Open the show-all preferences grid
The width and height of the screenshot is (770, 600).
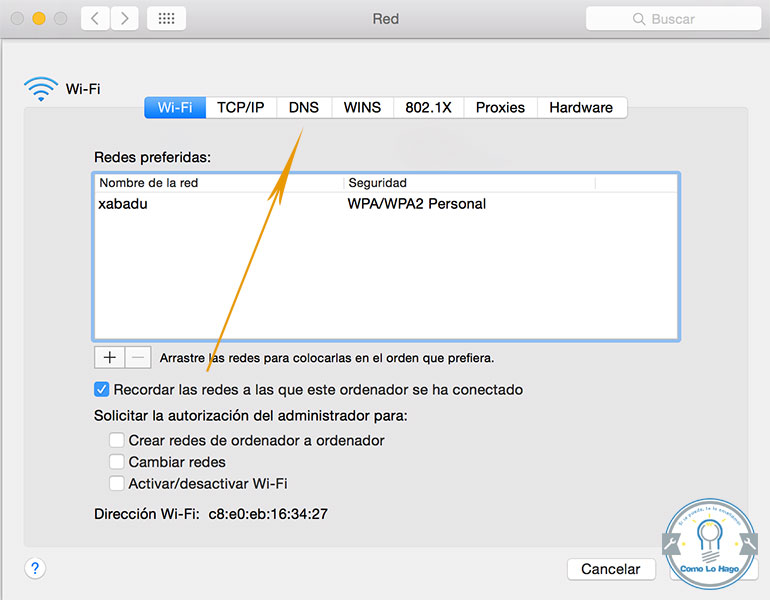point(166,18)
